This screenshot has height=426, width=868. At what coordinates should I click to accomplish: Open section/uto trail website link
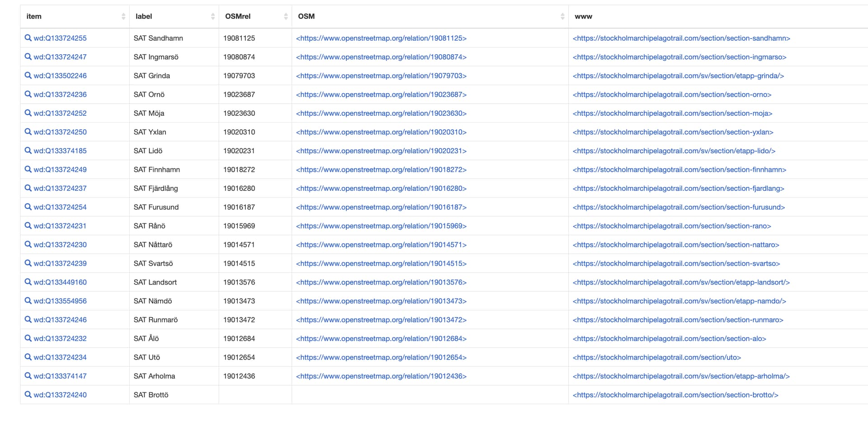[657, 357]
